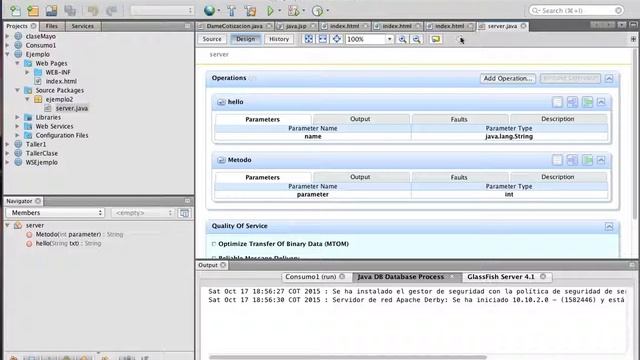Click the Search input field
The image size is (640, 360).
coord(576,11)
